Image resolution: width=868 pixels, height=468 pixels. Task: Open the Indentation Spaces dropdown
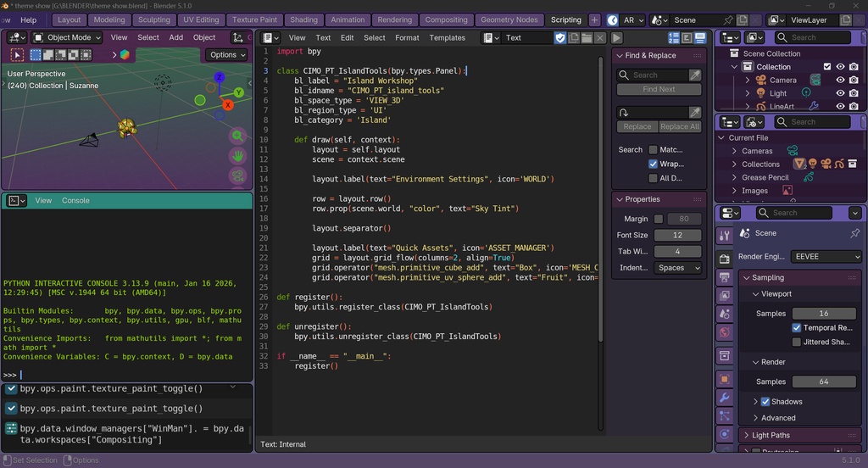[677, 268]
